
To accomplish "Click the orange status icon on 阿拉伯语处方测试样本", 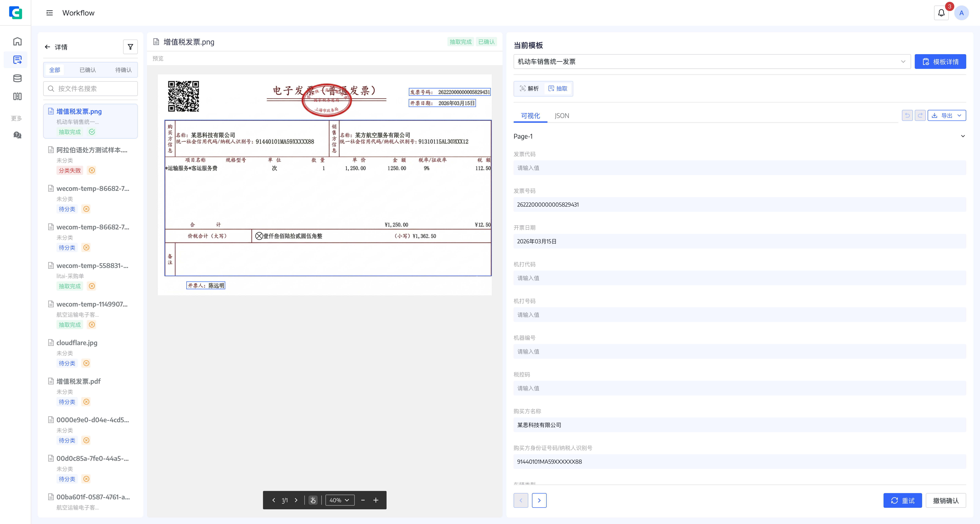I will pos(92,170).
